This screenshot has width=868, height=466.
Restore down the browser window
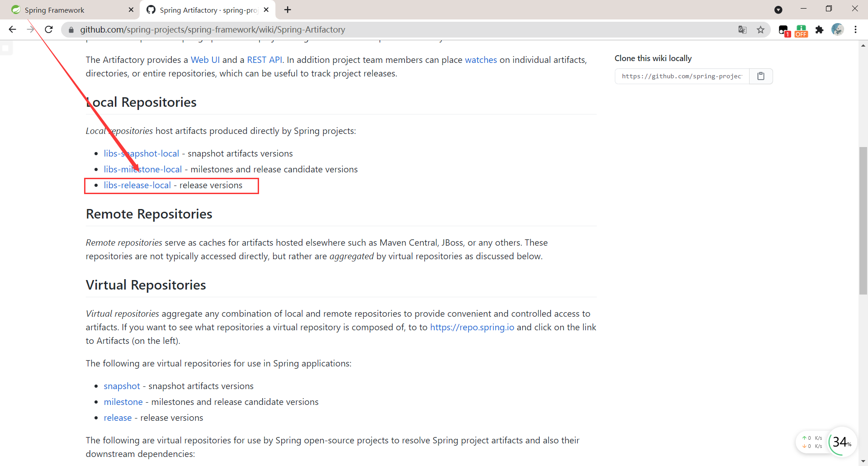(829, 9)
